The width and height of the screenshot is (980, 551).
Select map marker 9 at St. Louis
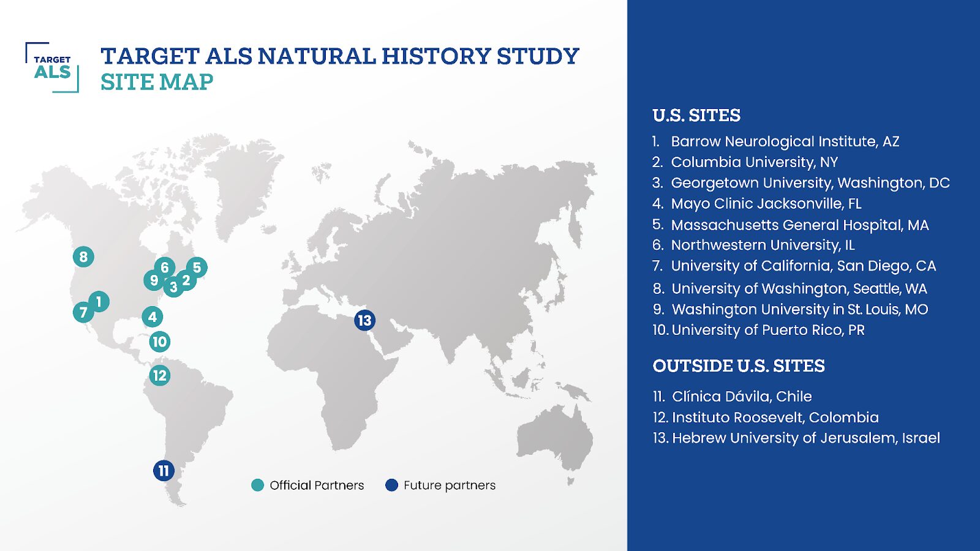click(154, 280)
